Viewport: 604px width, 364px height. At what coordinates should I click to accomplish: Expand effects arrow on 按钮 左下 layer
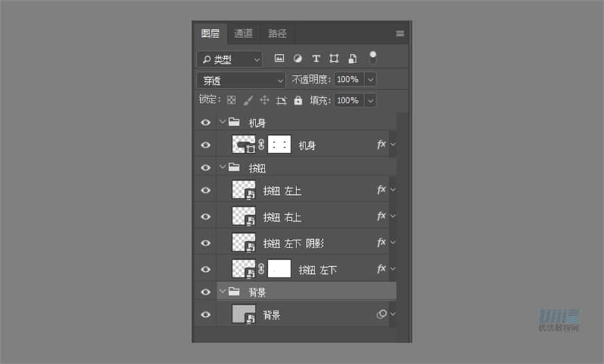(x=393, y=268)
